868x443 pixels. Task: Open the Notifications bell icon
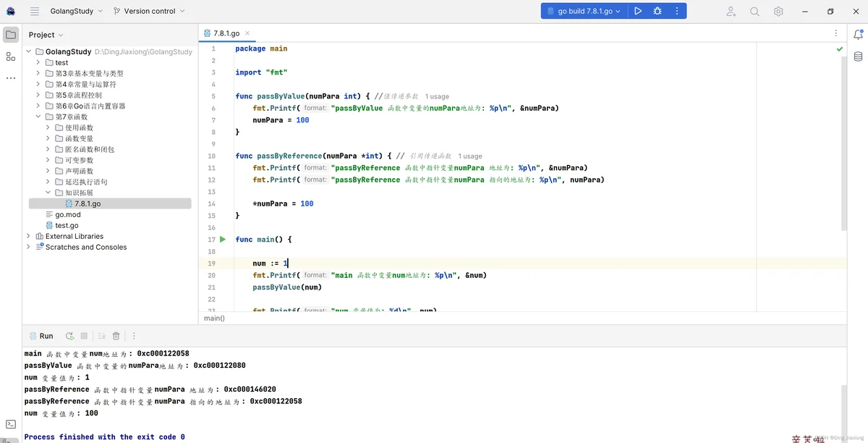[859, 34]
